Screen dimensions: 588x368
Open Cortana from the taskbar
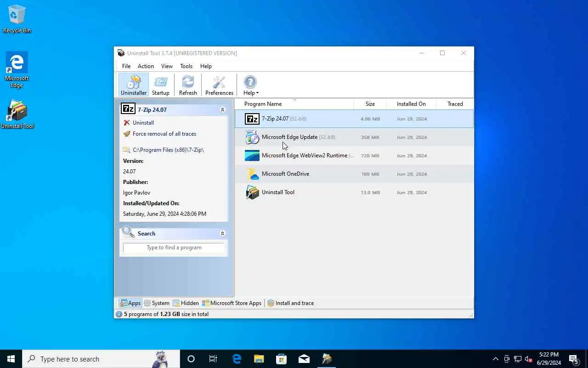(191, 359)
